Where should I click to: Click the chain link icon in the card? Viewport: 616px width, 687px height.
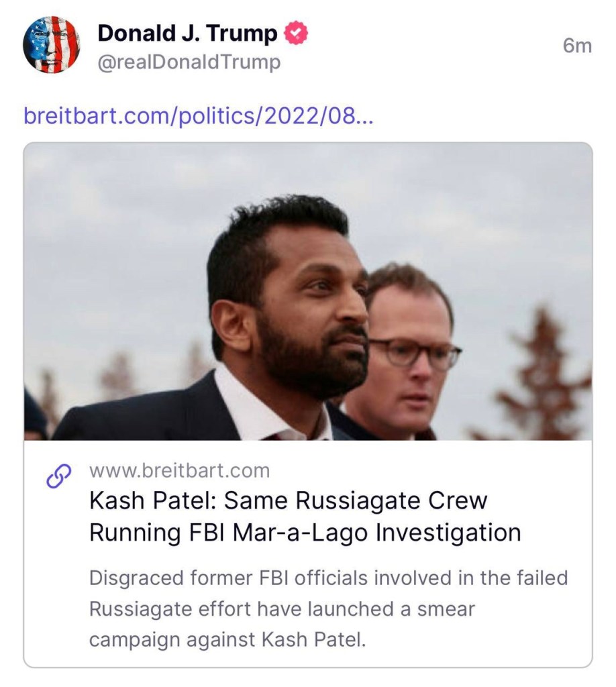coord(58,475)
